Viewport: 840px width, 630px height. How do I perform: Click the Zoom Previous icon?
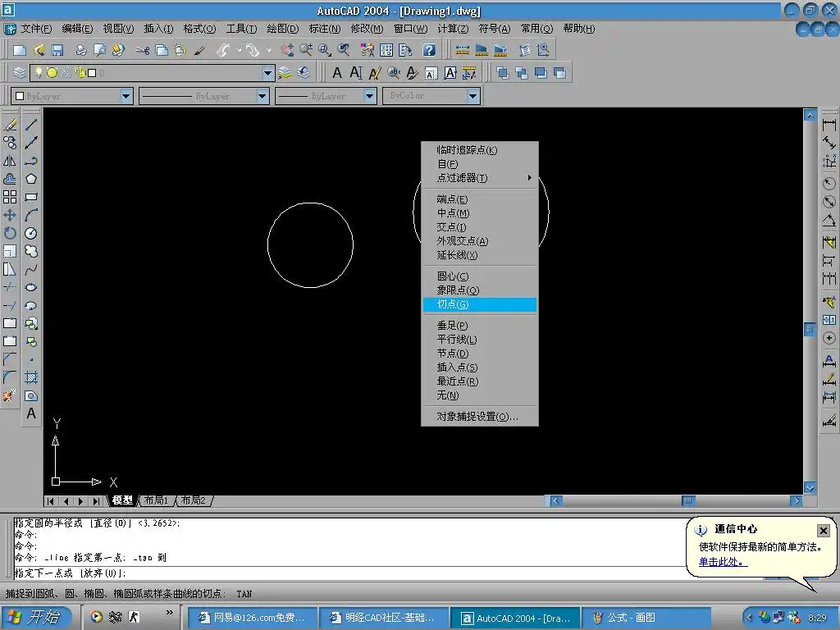pyautogui.click(x=343, y=50)
